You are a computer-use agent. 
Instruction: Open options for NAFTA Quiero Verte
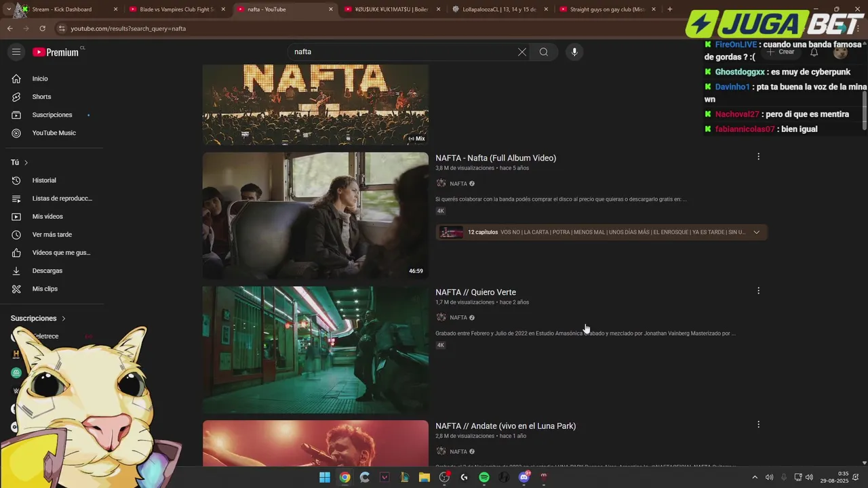click(758, 291)
